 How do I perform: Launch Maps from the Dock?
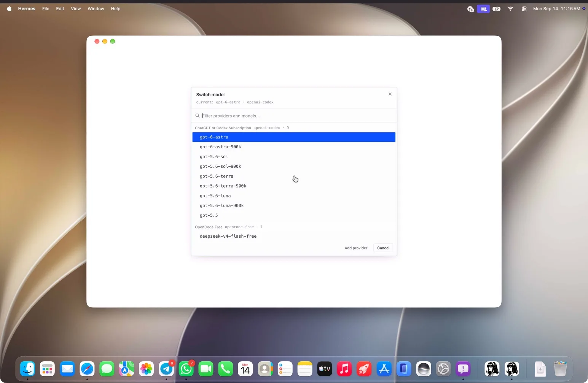127,369
